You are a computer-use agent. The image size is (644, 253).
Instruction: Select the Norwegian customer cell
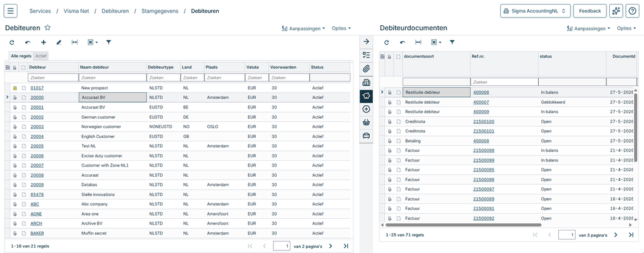coord(112,127)
